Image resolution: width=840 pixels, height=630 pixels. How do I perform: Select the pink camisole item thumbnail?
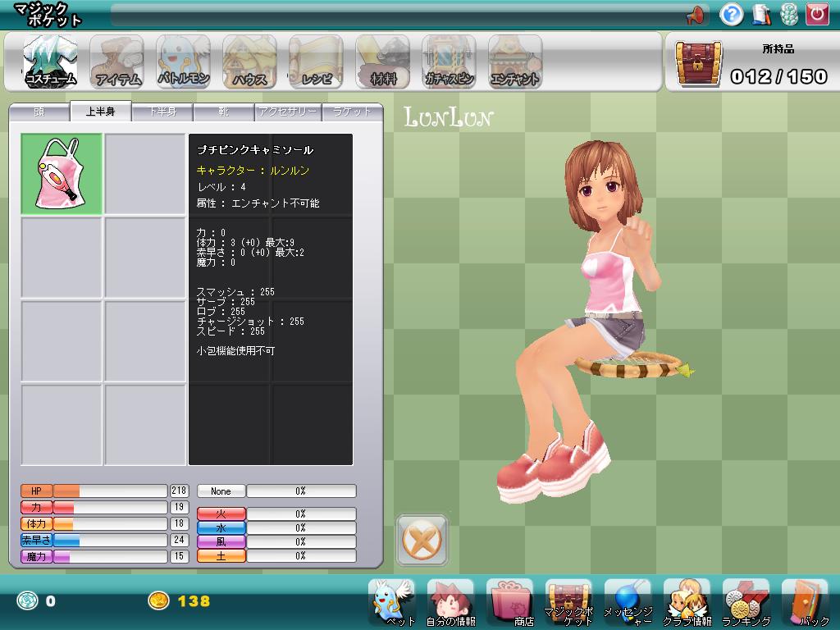pyautogui.click(x=62, y=175)
